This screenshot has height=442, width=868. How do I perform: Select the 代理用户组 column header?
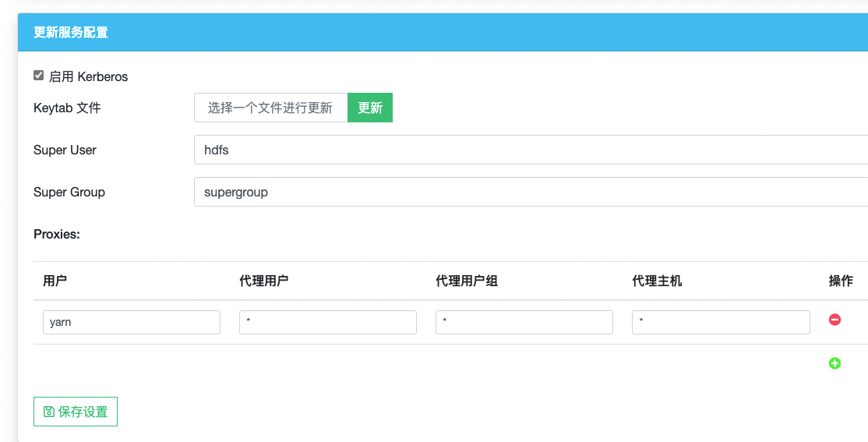tap(467, 281)
